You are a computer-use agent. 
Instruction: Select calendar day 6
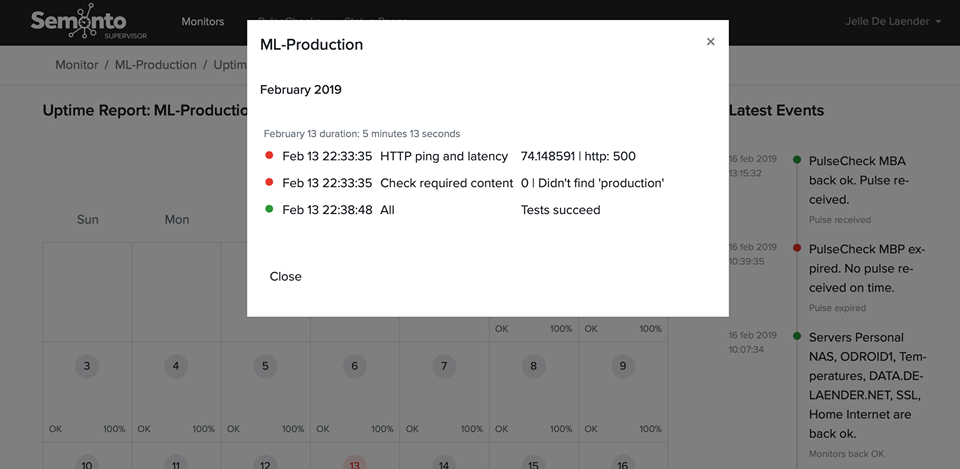354,366
